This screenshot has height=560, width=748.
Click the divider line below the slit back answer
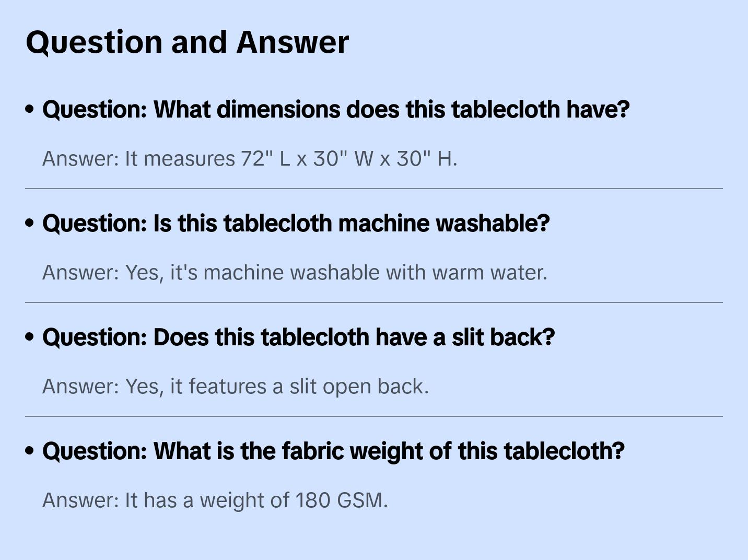pos(374,416)
